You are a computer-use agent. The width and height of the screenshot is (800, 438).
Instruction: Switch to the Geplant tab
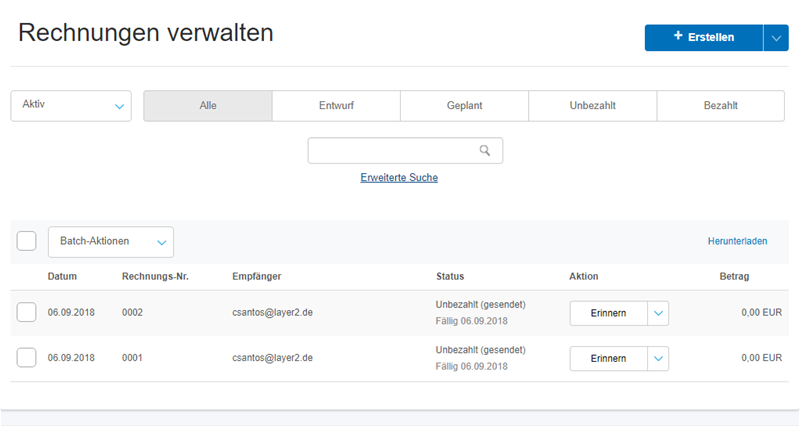[464, 106]
